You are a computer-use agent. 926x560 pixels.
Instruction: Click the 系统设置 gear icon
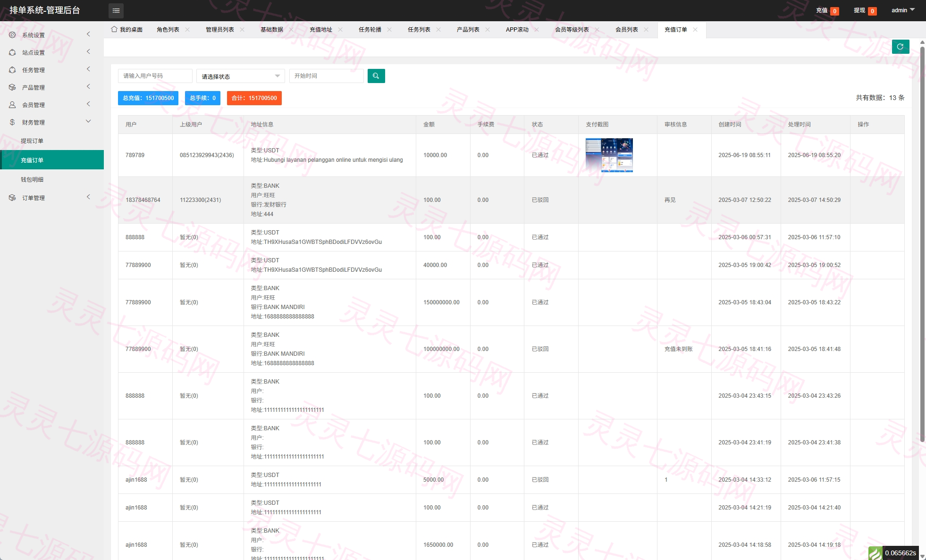[12, 35]
